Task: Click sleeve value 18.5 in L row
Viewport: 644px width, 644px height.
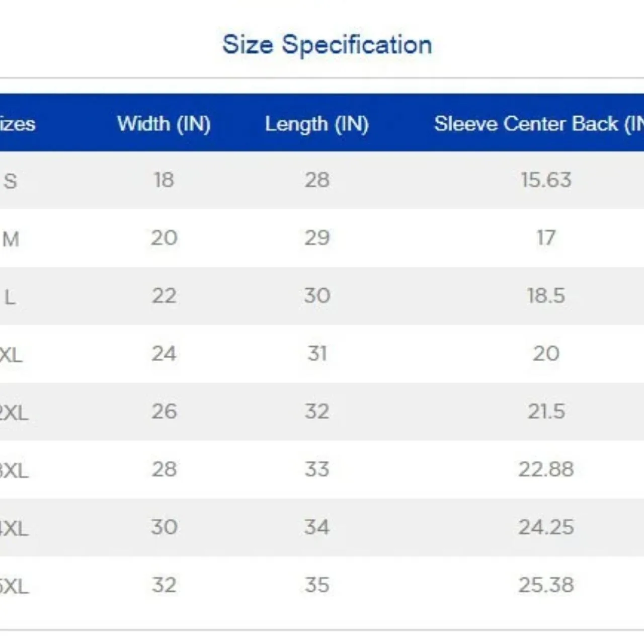Action: click(546, 296)
